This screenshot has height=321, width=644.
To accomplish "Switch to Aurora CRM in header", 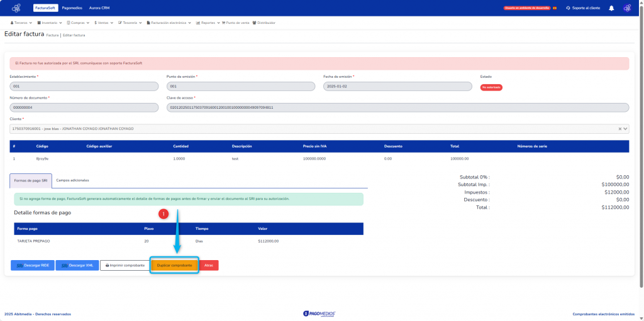I will pos(99,8).
